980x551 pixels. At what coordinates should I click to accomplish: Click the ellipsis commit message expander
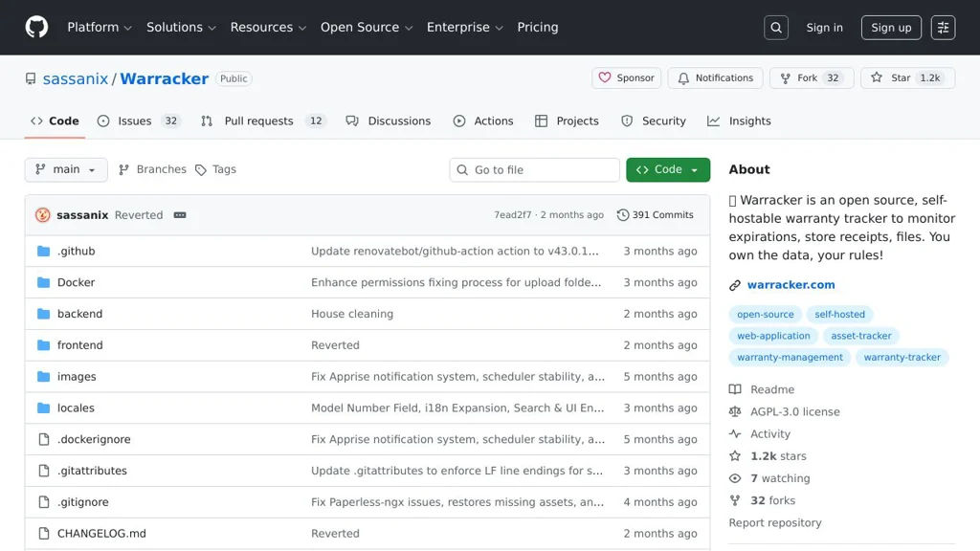[180, 215]
